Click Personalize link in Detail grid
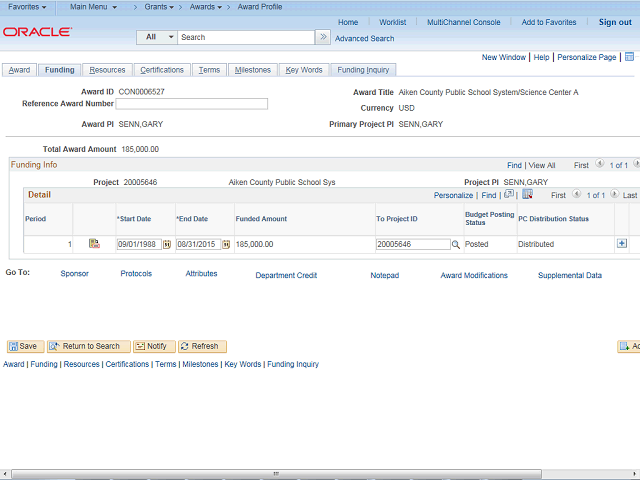Screen dimensions: 640x480 [453, 196]
